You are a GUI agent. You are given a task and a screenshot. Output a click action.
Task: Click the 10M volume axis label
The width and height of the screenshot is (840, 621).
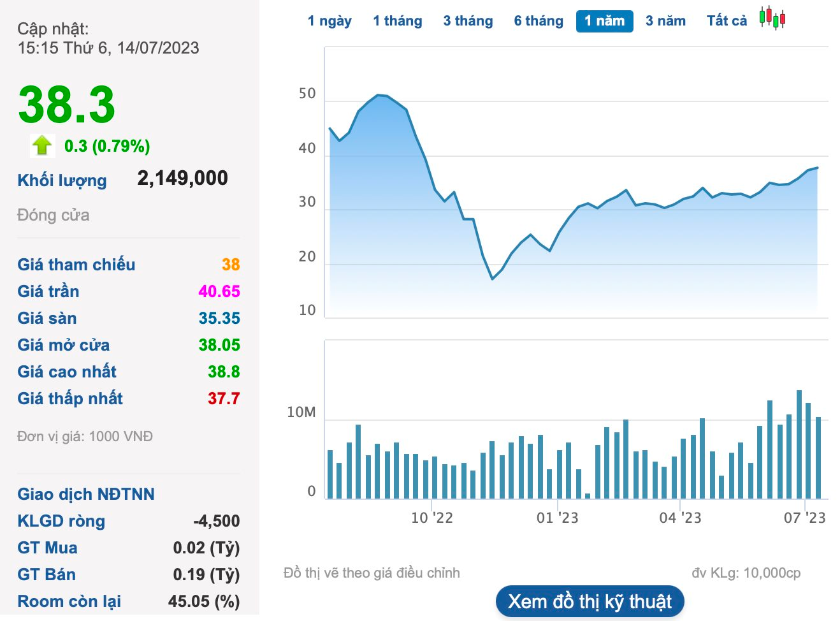pos(301,413)
